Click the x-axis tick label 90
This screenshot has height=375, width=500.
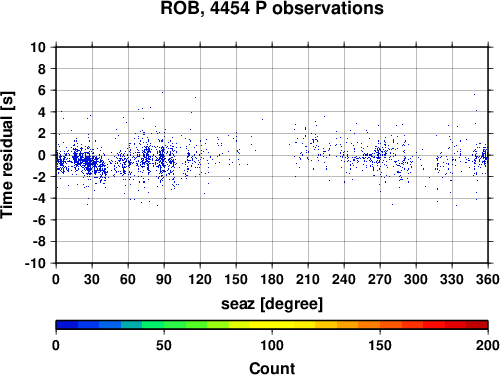click(x=164, y=279)
